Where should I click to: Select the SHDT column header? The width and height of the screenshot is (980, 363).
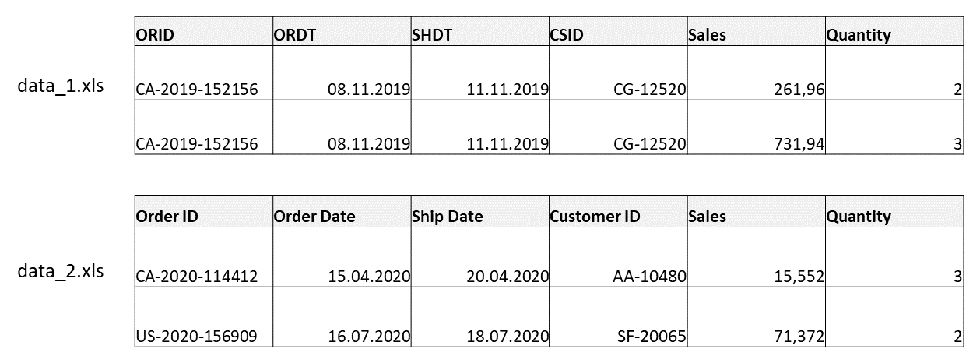click(479, 31)
